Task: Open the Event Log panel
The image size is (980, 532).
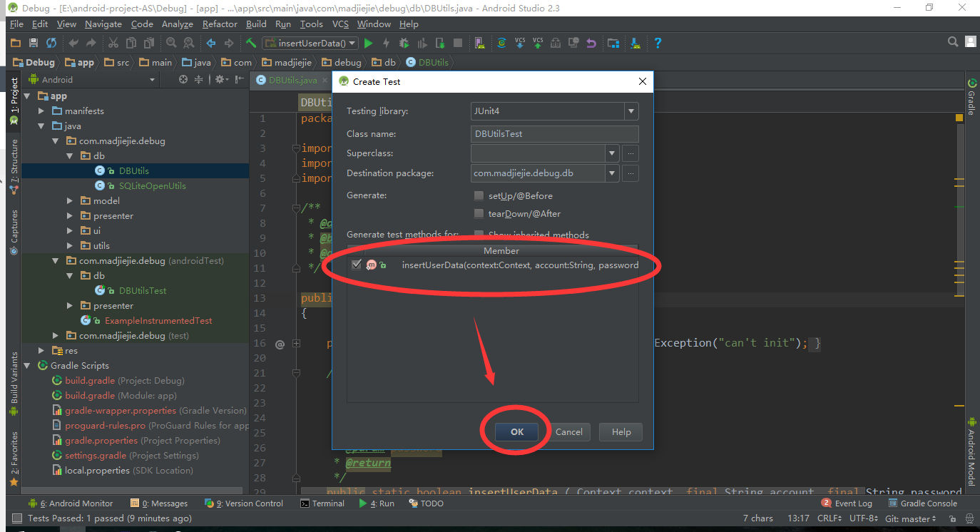Action: pyautogui.click(x=847, y=503)
